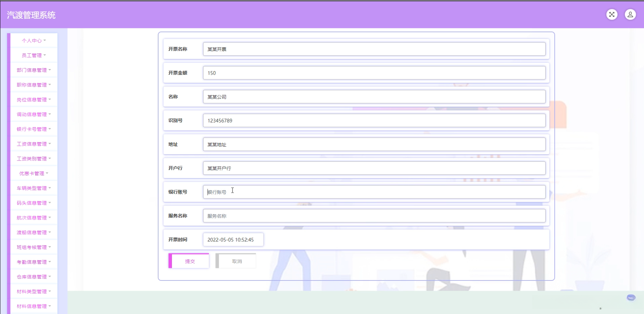
Task: Click the 开票名称 field label
Action: (x=178, y=49)
